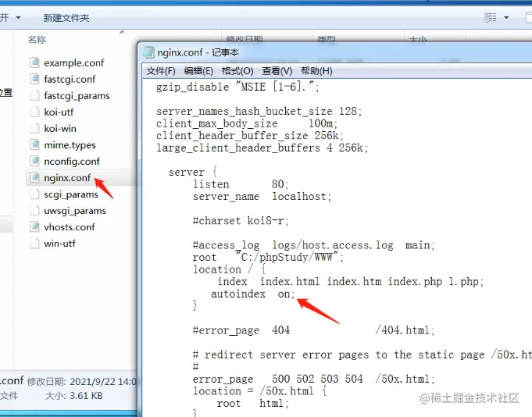Screen dimensions: 532x417
Task: Click the 'error_page 500 502 503 504' line
Action: 313,379
